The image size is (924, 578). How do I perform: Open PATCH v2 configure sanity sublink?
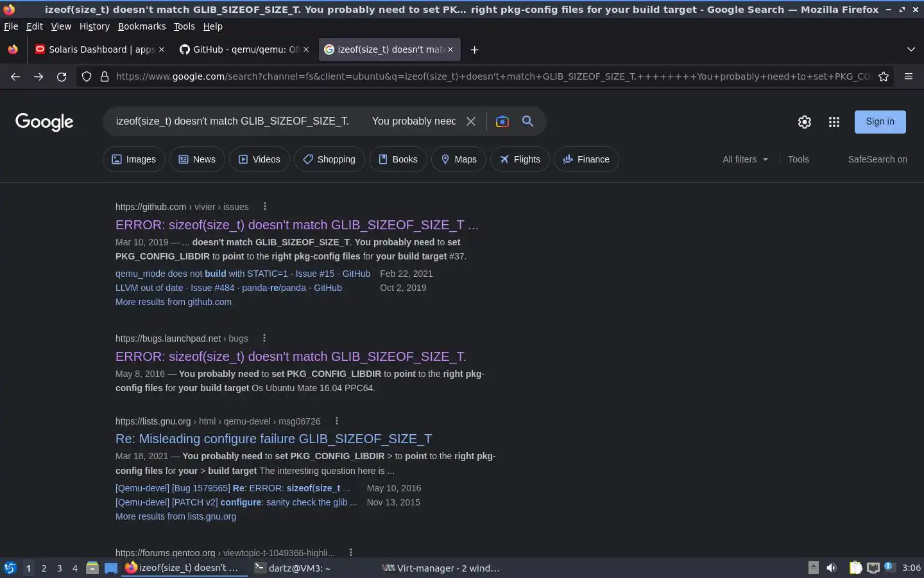click(236, 502)
